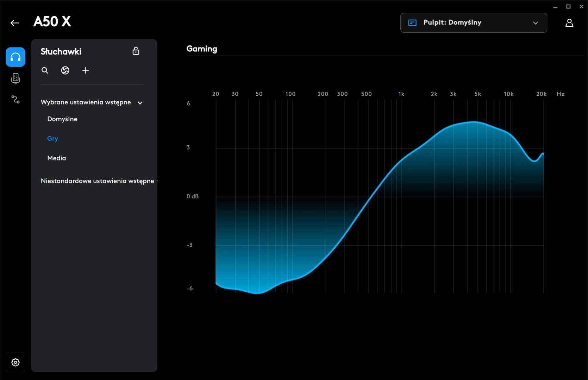The image size is (588, 380).
Task: Open the audio routing icon in sidebar
Action: pos(15,100)
